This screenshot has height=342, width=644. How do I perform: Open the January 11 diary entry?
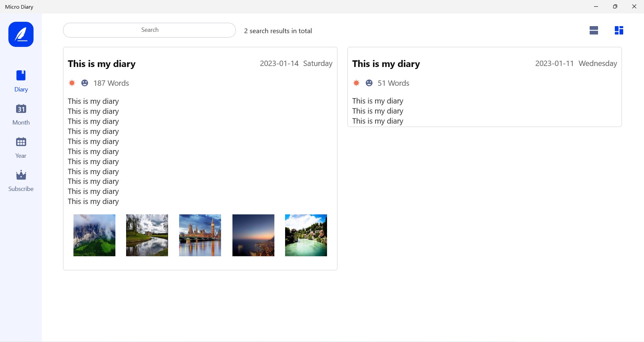pos(386,64)
